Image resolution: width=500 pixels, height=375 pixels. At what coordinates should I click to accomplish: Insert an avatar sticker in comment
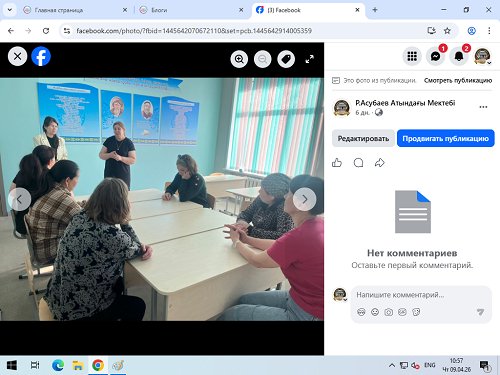pos(361,312)
